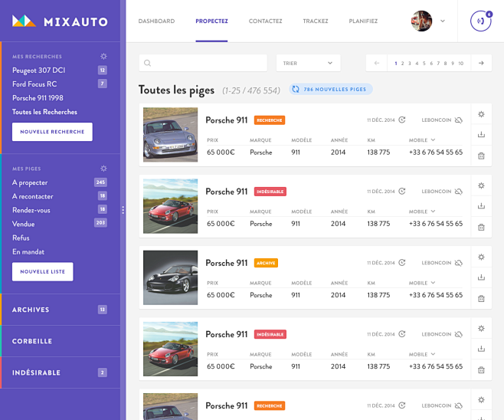The height and width of the screenshot is (420, 504).
Task: Open Porsche 911 1998 search
Action: point(38,98)
